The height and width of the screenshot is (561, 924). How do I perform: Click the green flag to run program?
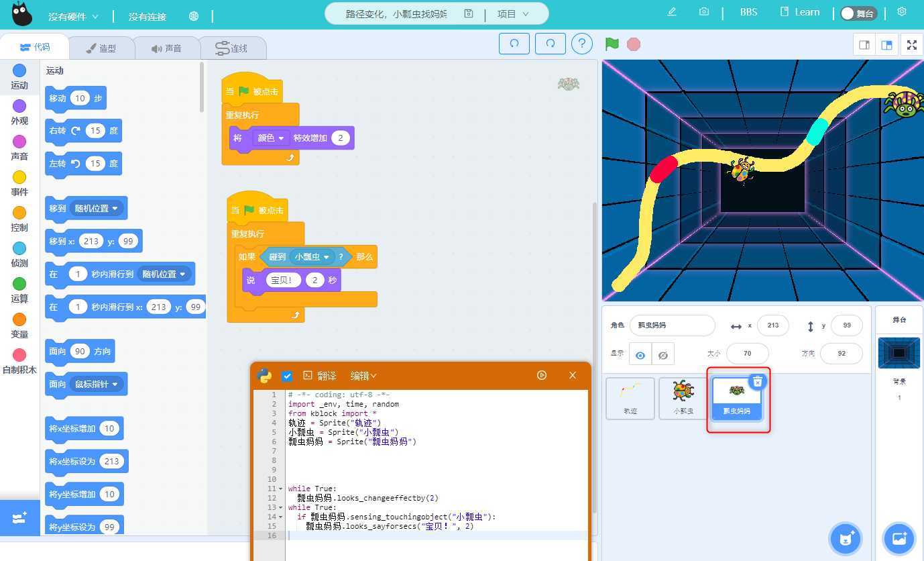[612, 44]
